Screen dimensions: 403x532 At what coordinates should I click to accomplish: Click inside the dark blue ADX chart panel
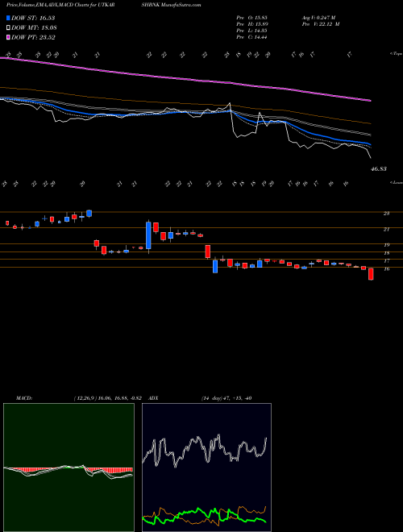pyautogui.click(x=206, y=468)
